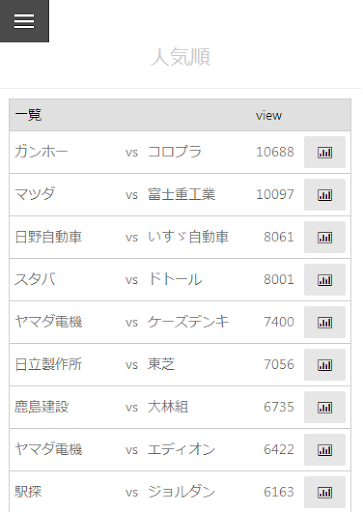This screenshot has width=363, height=512.
Task: Open chart for 日立製作所 vs 東芝
Action: point(324,365)
